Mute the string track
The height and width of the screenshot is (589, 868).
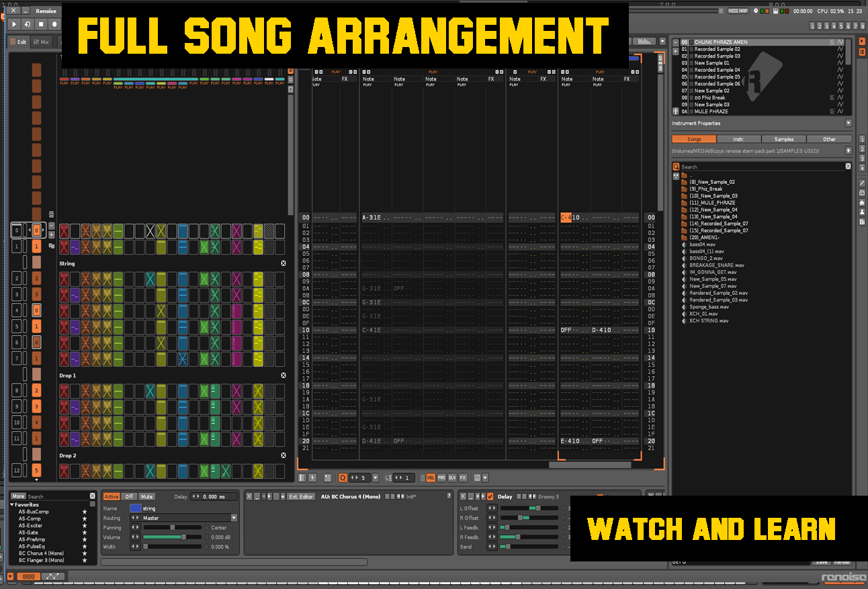click(x=146, y=497)
